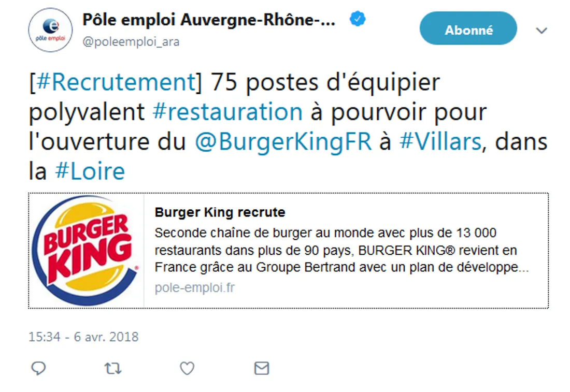Retweet this Pôle emploi post
Screen dimensions: 570x392
(112, 368)
